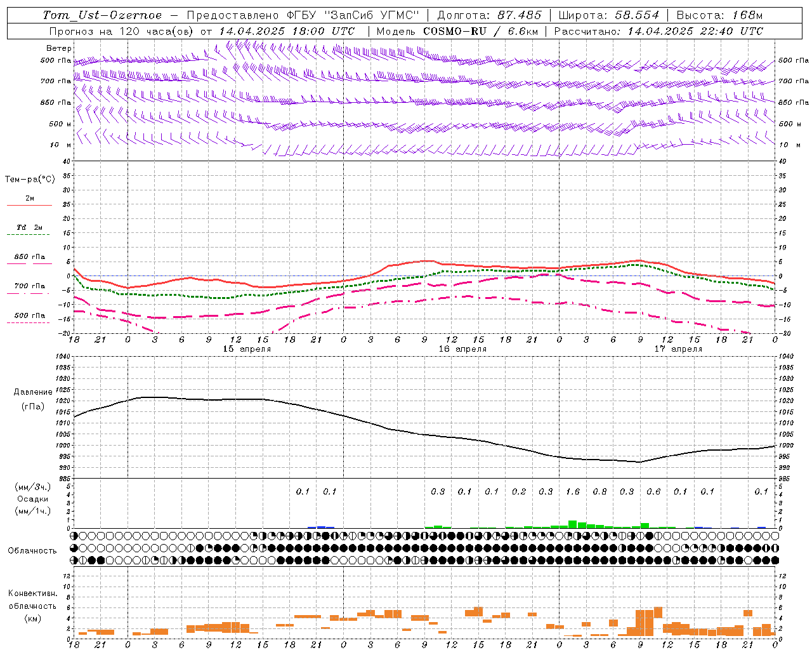Click the Td 2м dew point legend entry
812x650 pixels.
pyautogui.click(x=30, y=227)
